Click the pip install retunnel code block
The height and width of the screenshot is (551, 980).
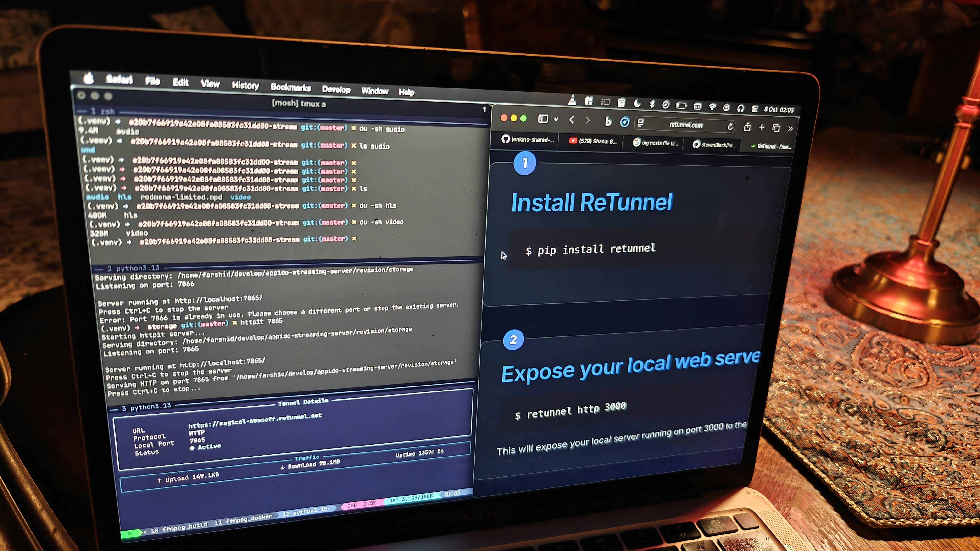coord(590,249)
